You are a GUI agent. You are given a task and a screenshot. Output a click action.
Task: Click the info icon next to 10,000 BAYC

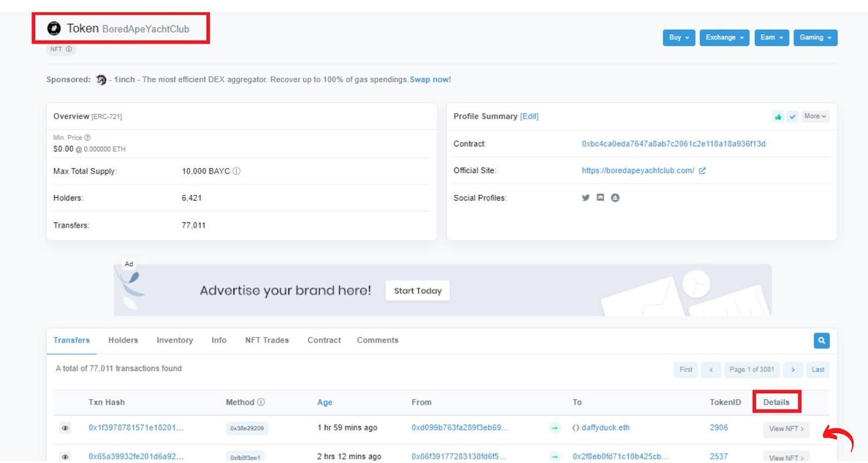pos(237,171)
